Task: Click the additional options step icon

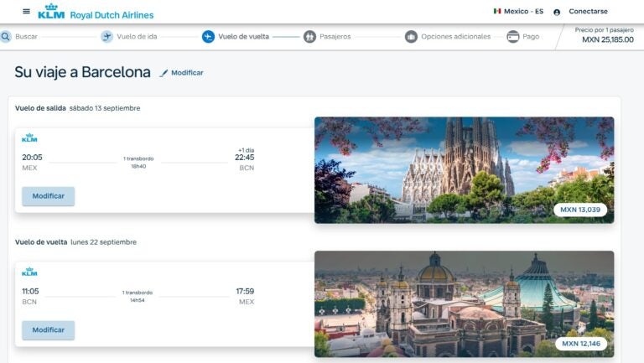Action: (x=411, y=37)
